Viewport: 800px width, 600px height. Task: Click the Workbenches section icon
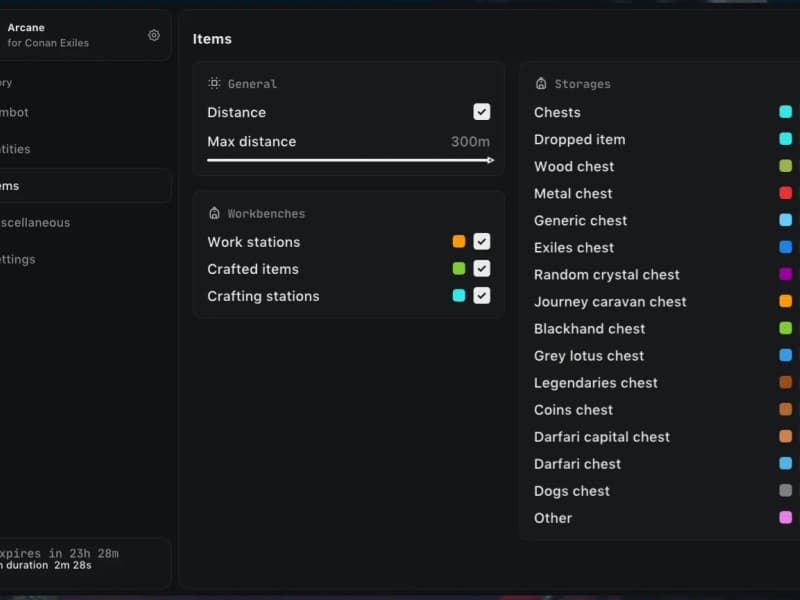pyautogui.click(x=214, y=213)
